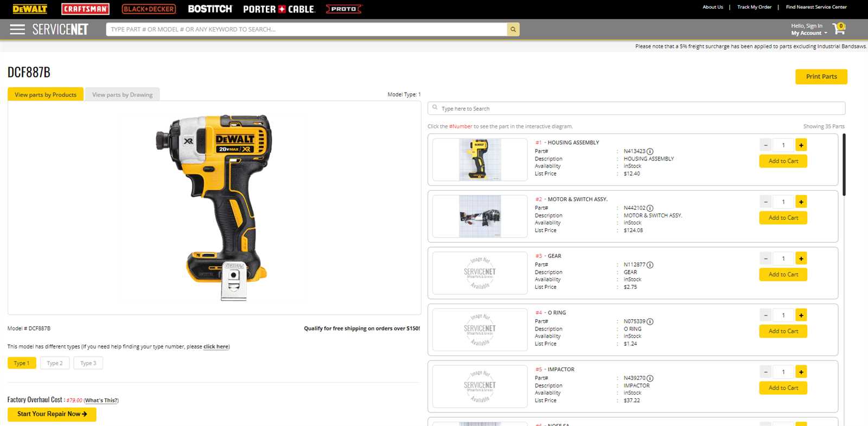The width and height of the screenshot is (868, 426).
Task: Click #5 number link for Impactor
Action: (538, 369)
